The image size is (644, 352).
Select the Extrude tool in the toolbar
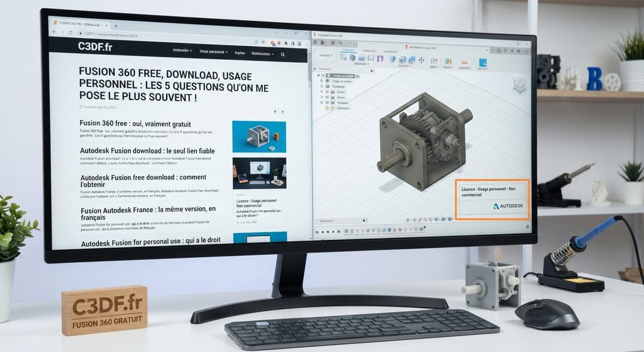click(352, 57)
